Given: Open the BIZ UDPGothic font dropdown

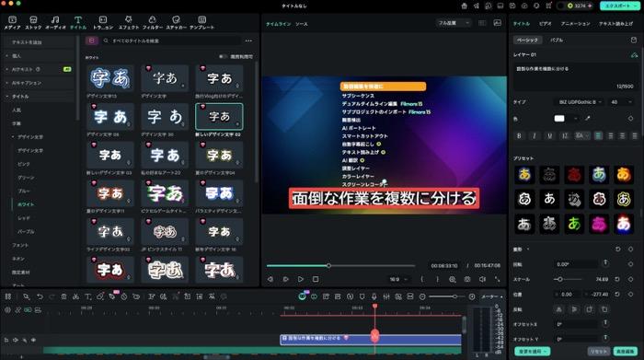Looking at the screenshot, I should click(580, 102).
